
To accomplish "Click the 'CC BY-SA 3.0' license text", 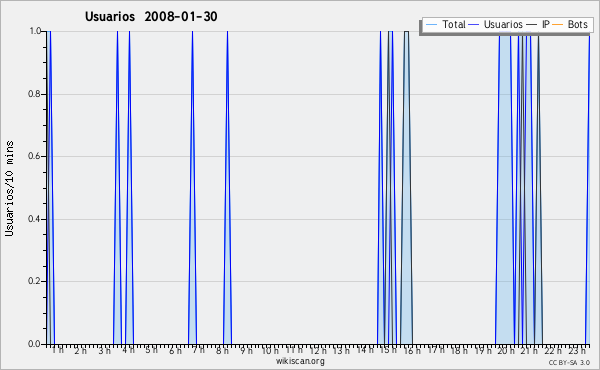I will (x=569, y=362).
